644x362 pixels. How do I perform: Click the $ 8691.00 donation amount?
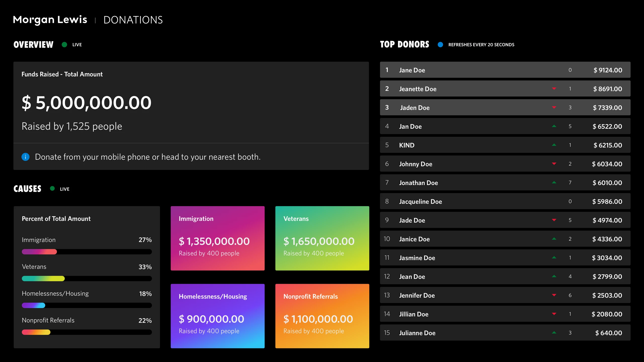coord(608,89)
